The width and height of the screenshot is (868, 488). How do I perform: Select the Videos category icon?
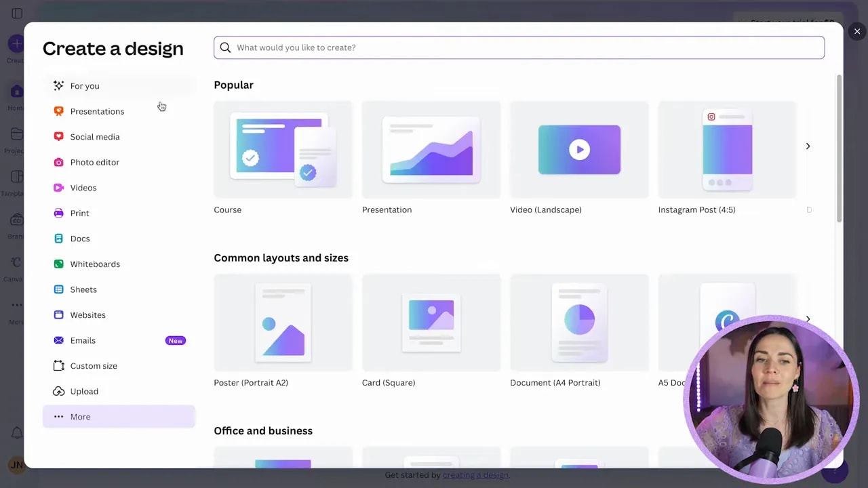[59, 188]
